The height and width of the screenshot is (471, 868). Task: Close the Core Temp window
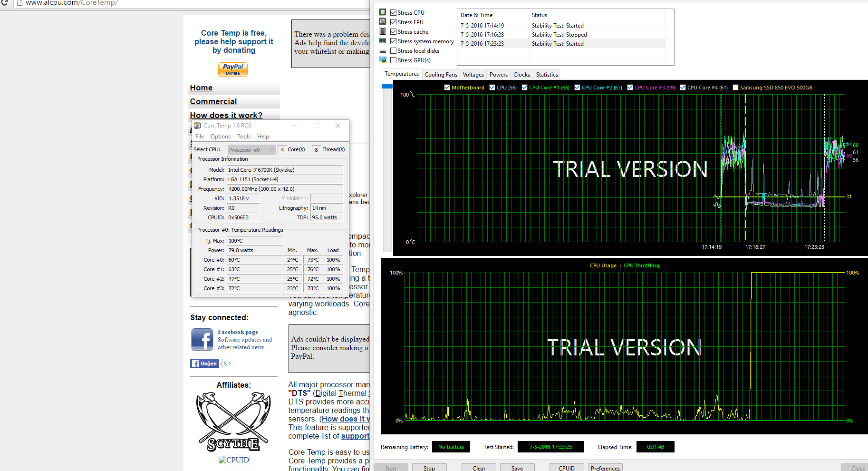(x=338, y=126)
